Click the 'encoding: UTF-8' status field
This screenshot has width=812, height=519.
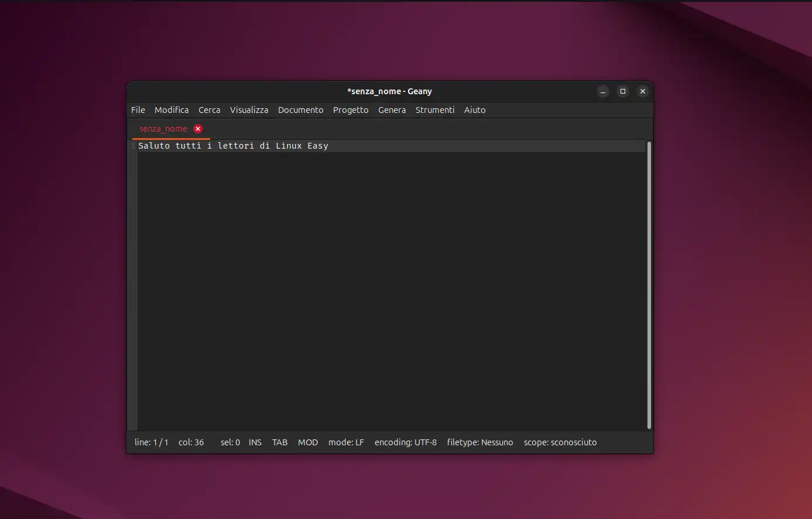[406, 442]
